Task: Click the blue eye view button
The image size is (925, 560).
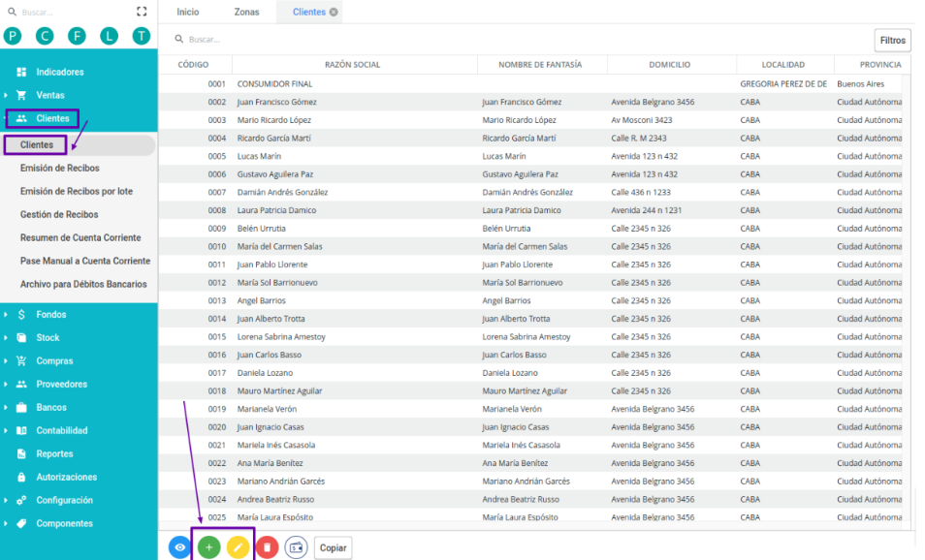Action: [180, 547]
